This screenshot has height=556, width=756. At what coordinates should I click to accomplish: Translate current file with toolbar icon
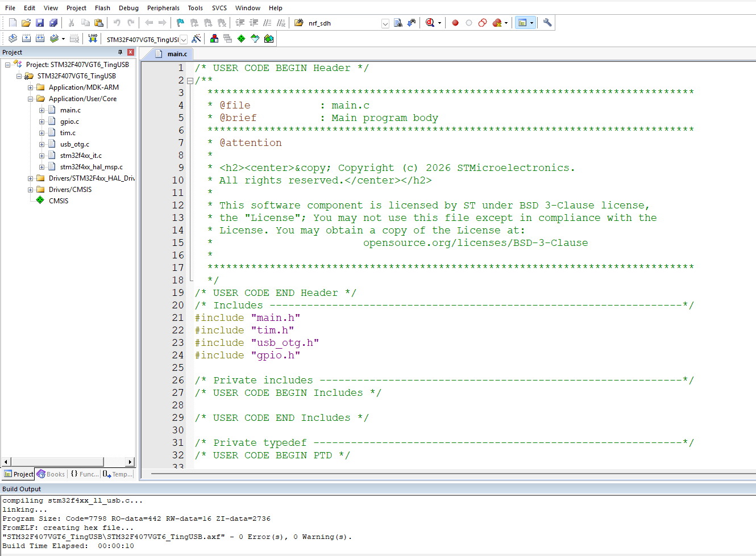click(13, 39)
